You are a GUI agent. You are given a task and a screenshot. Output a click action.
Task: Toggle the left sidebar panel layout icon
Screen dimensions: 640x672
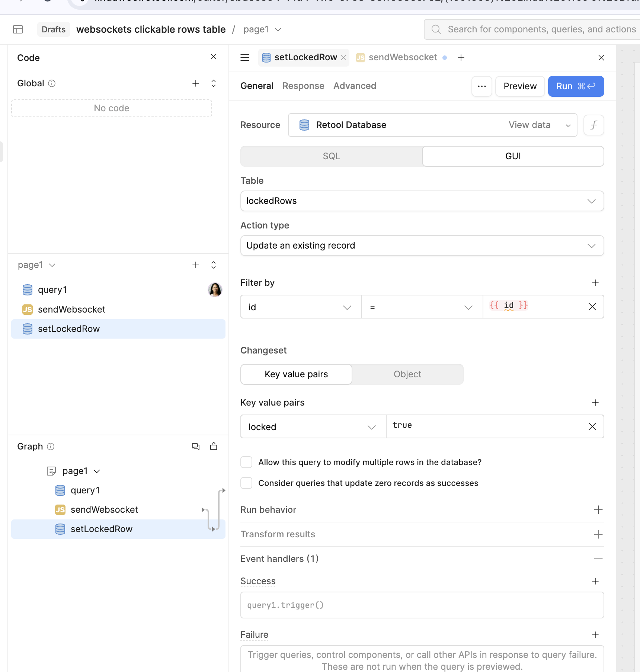point(18,29)
